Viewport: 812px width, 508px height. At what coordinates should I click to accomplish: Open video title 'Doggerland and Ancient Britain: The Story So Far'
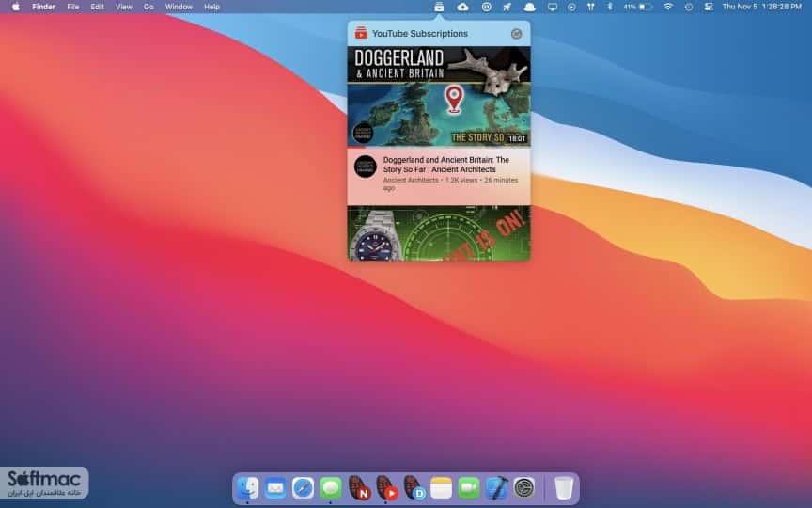point(445,165)
